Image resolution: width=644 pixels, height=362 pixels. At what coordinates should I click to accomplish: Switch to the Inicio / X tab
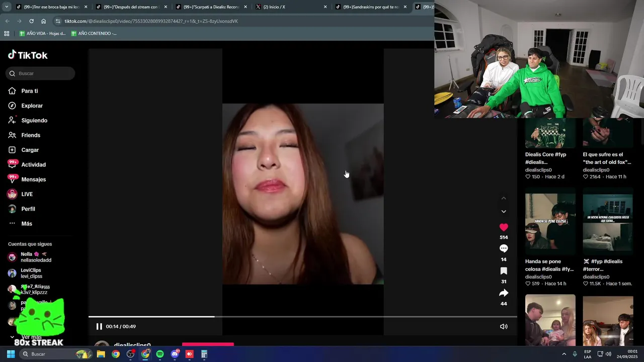pos(291,7)
